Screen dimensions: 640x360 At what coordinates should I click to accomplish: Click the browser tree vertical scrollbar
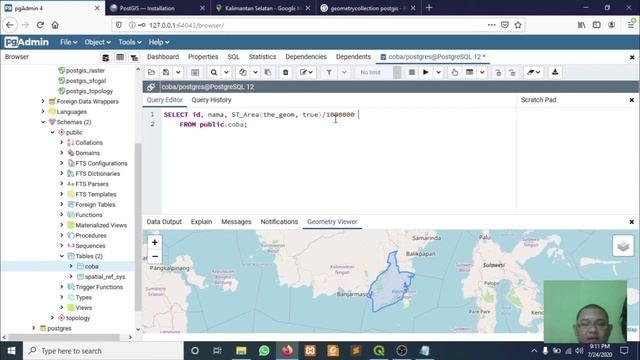pos(138,227)
